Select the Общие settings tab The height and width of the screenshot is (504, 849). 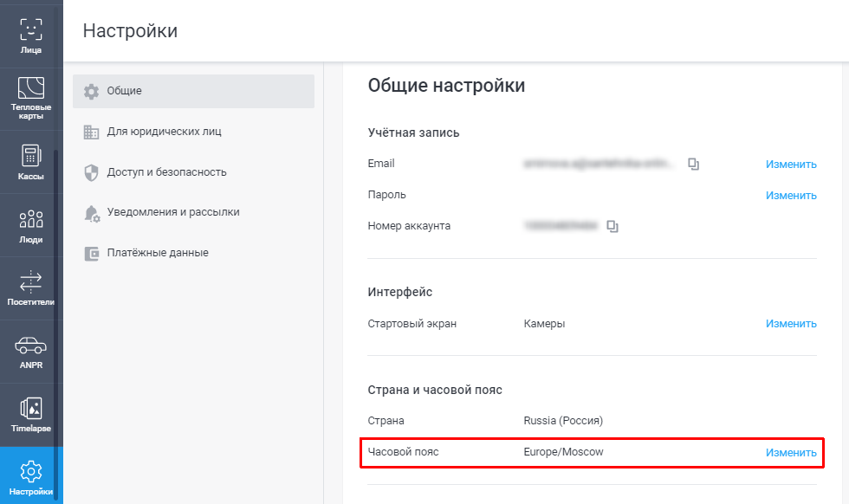click(x=193, y=91)
